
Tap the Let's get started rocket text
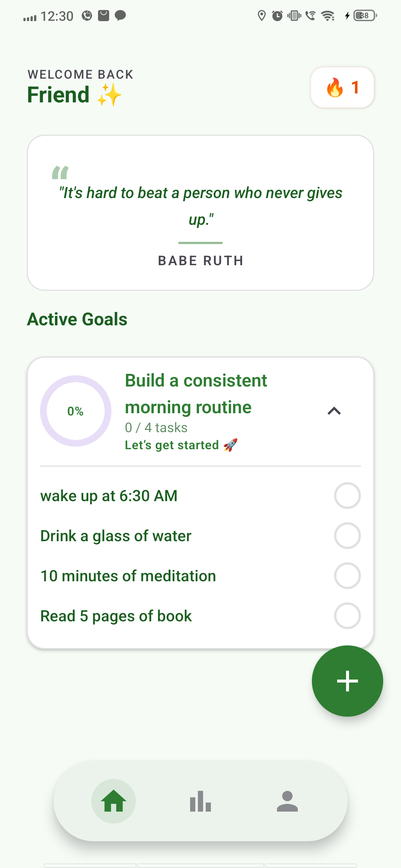[x=181, y=445]
